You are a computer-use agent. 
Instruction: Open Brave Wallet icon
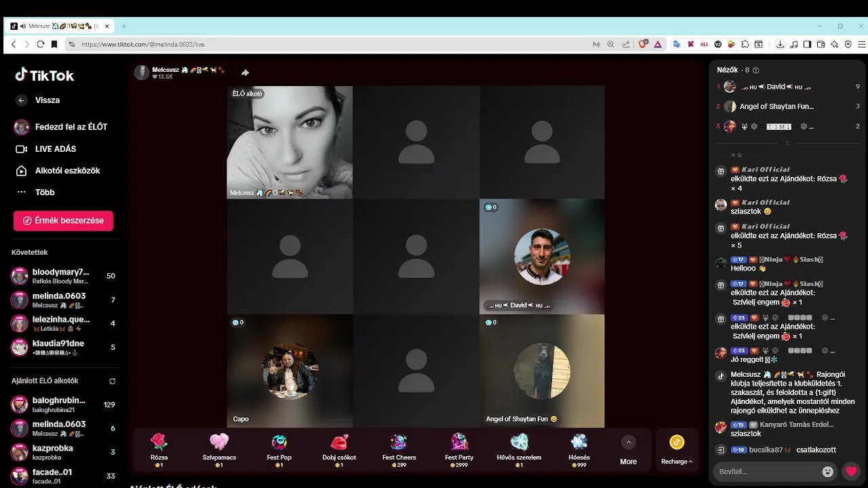821,44
